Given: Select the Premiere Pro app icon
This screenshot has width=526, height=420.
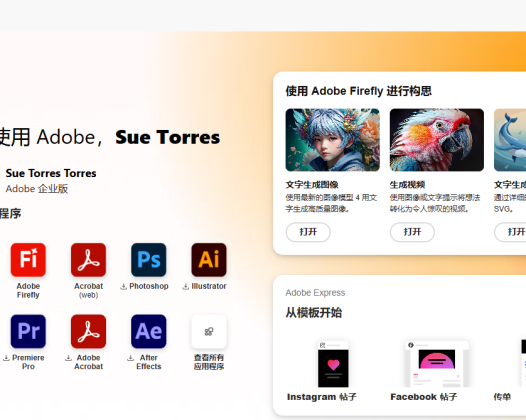Looking at the screenshot, I should pyautogui.click(x=28, y=331).
